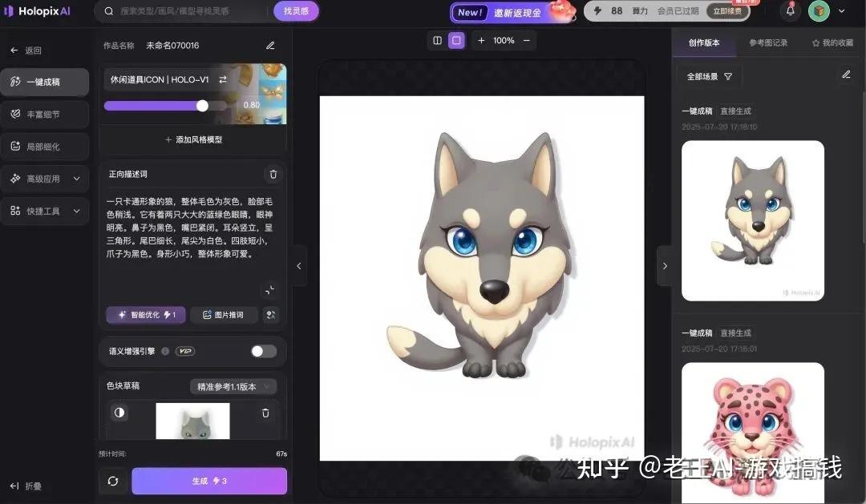Viewport: 866px width, 504px height.
Task: Toggle the contrast icon in 色块草稿
Action: tap(119, 413)
